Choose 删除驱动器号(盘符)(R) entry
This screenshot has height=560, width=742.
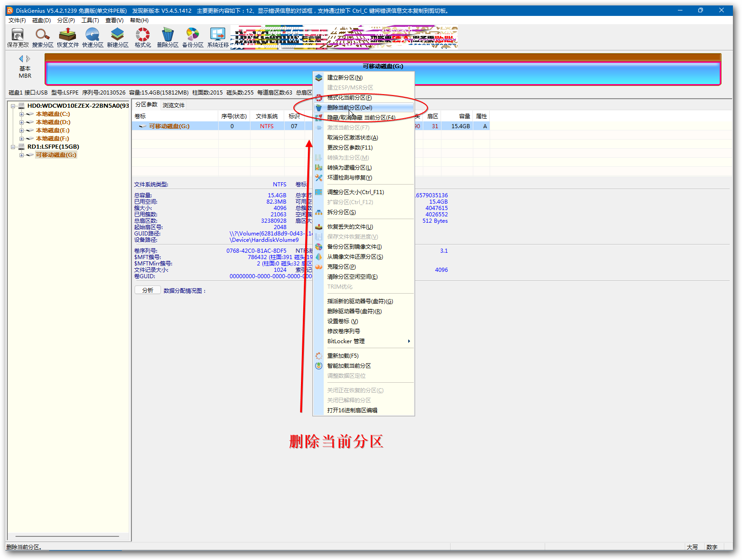coord(364,311)
